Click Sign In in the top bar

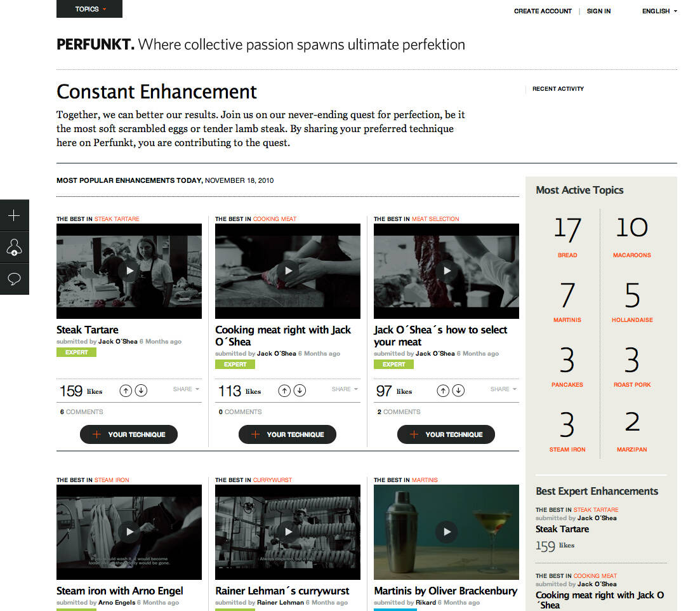pos(598,11)
